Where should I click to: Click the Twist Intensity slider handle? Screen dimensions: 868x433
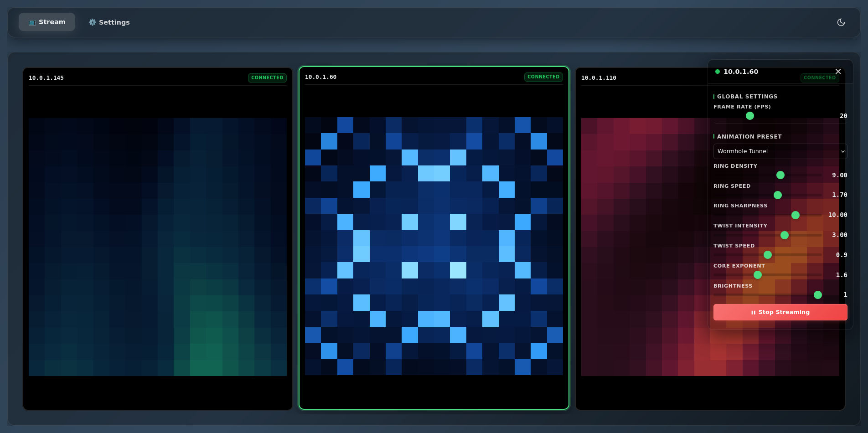[x=785, y=235]
